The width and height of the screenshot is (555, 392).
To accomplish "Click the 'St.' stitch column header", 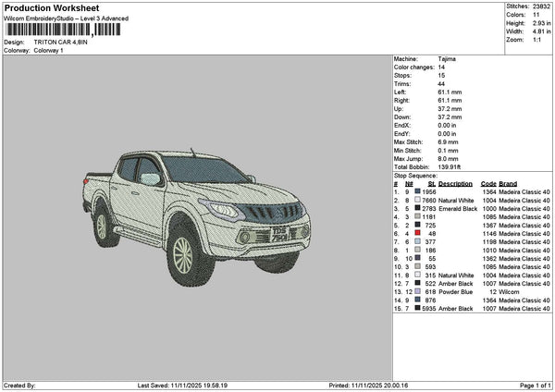I will pos(431,184).
